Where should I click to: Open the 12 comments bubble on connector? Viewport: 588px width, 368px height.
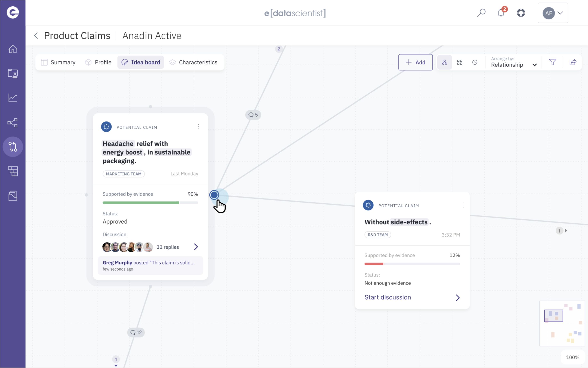coord(136,332)
